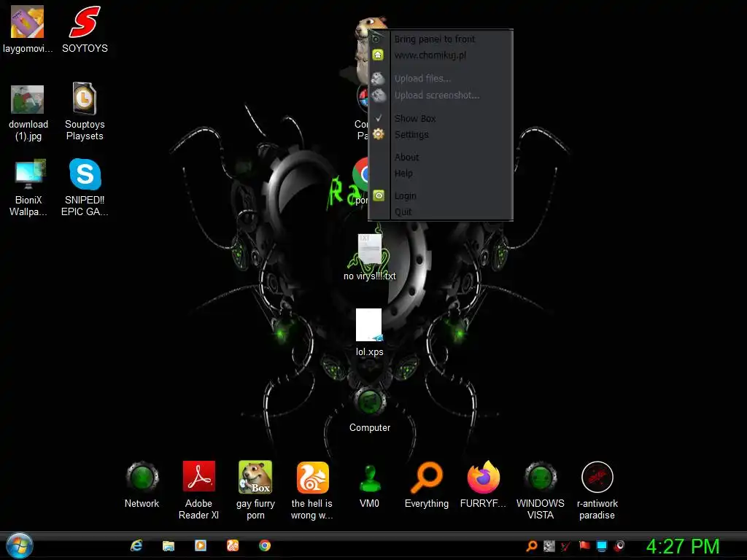Select the Firefox 'FURRYF...' shortcut
The image size is (747, 560).
click(x=483, y=485)
